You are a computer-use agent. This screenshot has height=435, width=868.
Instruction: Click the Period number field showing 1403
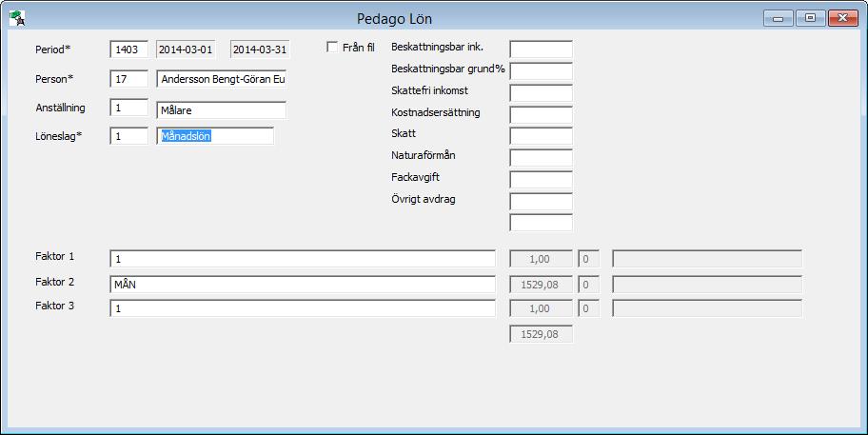[x=129, y=49]
